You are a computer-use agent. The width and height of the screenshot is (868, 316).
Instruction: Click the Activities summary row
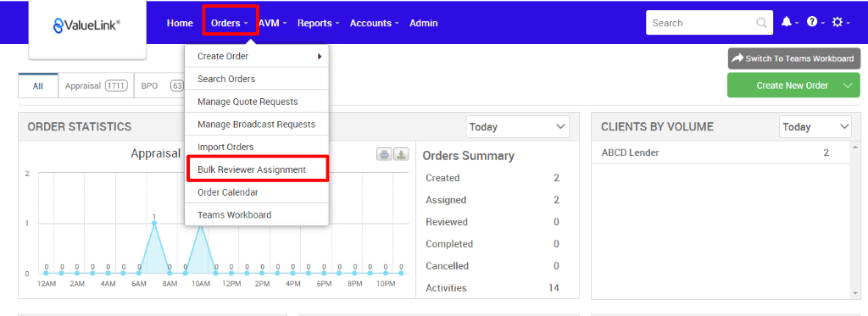[x=492, y=288]
